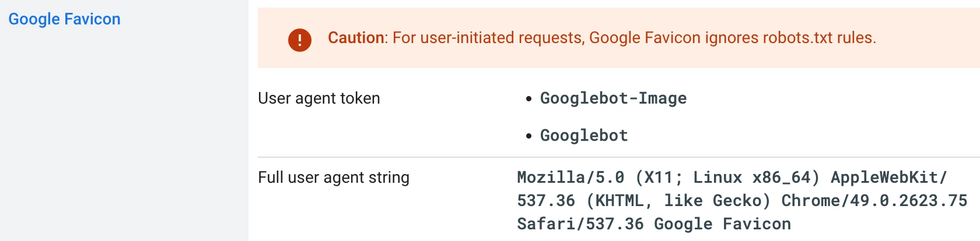This screenshot has height=241, width=980.
Task: Click '(KHTML, like Gecko)' in the string
Action: (x=678, y=201)
